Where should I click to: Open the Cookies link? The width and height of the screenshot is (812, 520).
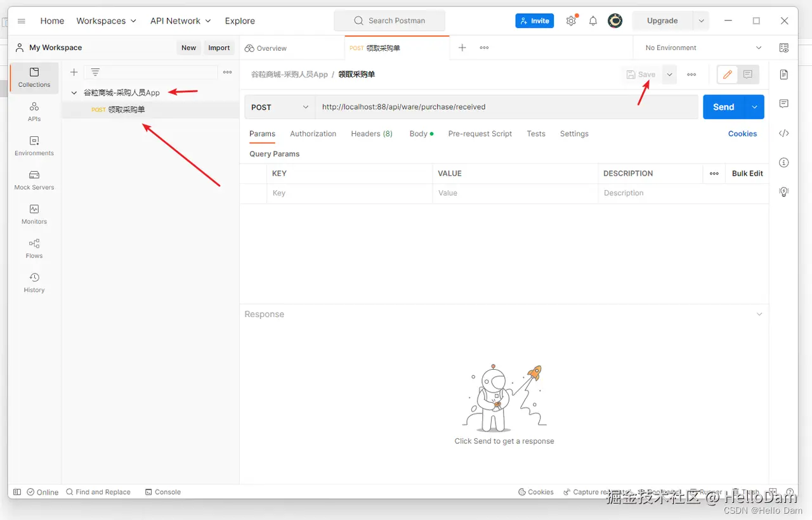tap(742, 134)
